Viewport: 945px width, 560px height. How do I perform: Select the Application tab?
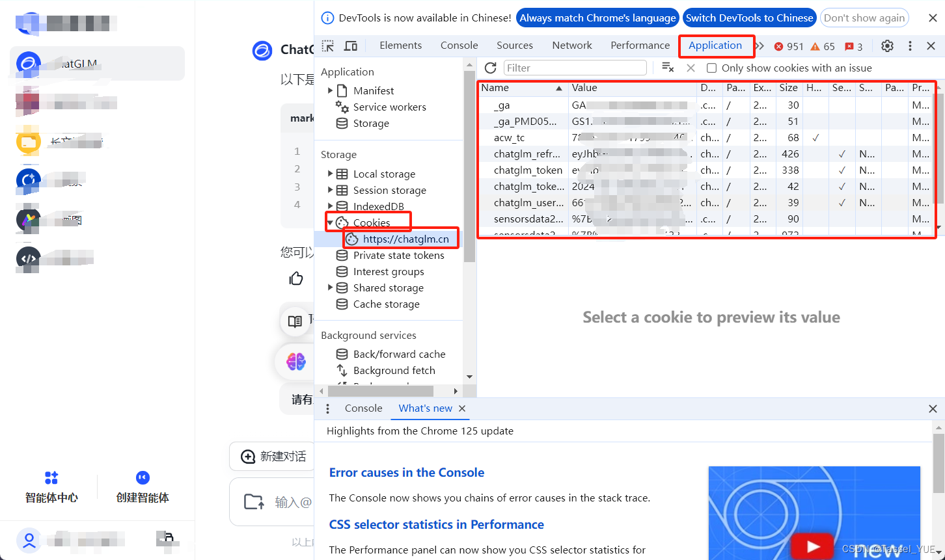click(715, 46)
